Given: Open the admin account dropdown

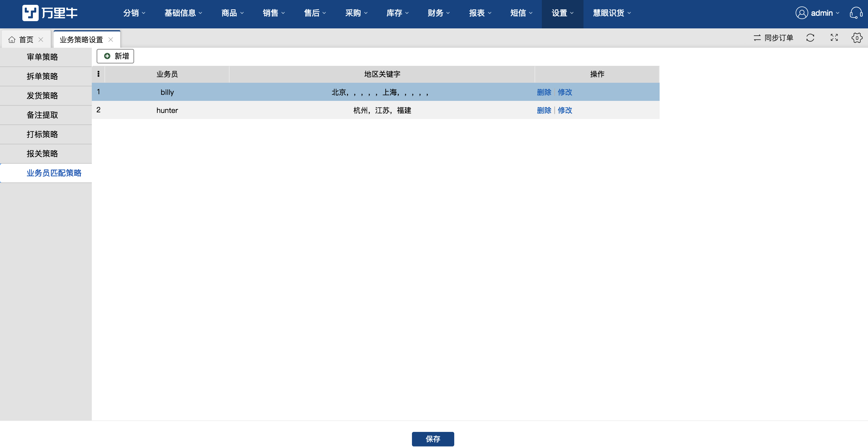Looking at the screenshot, I should [825, 13].
